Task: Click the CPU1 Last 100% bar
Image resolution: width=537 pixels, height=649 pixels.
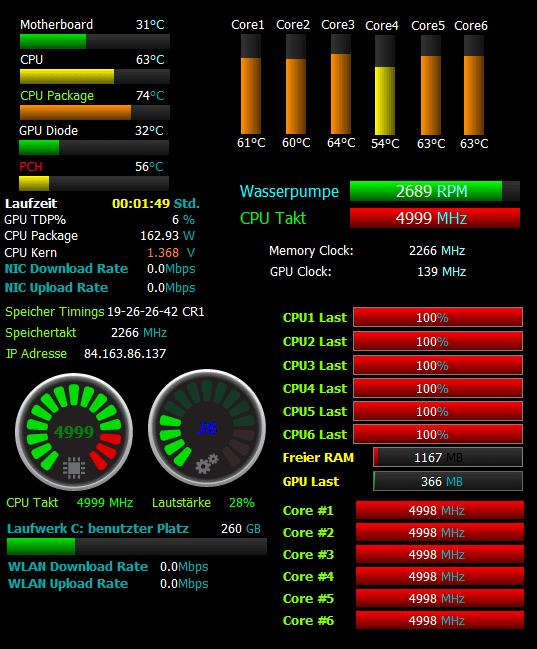Action: [x=438, y=317]
